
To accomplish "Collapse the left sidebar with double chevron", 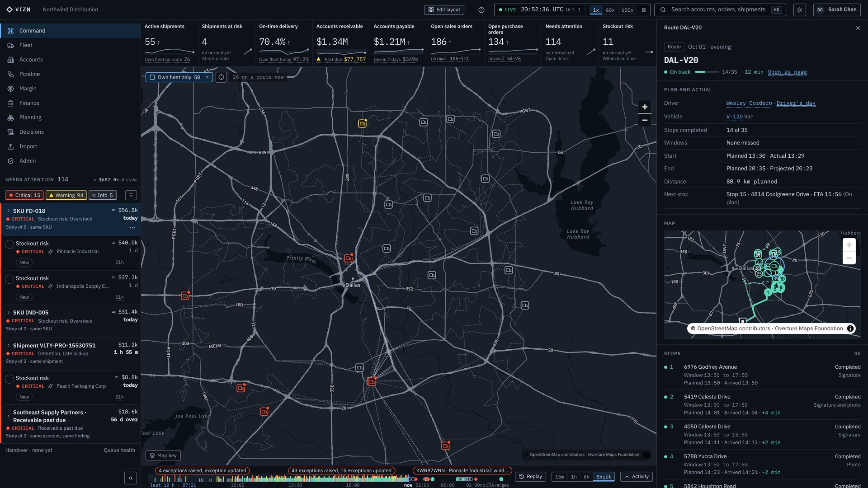I will tap(131, 478).
